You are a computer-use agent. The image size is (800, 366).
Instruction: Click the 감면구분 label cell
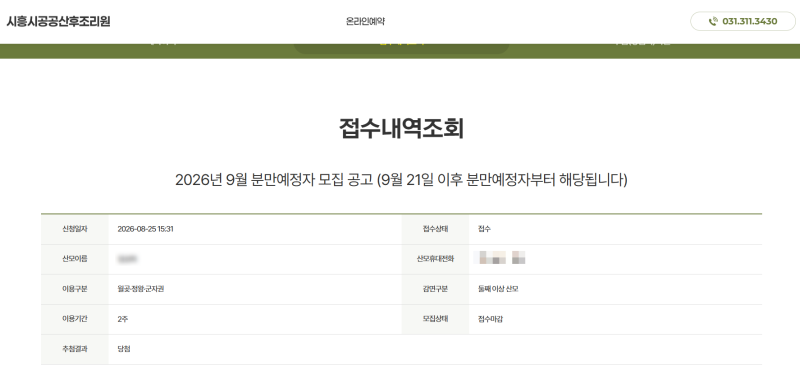coord(435,289)
